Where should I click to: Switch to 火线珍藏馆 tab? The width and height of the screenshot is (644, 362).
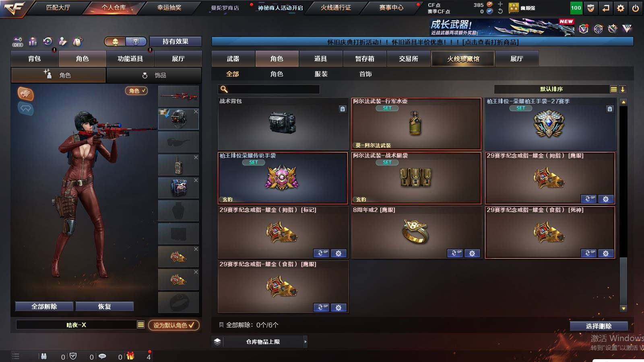[463, 59]
